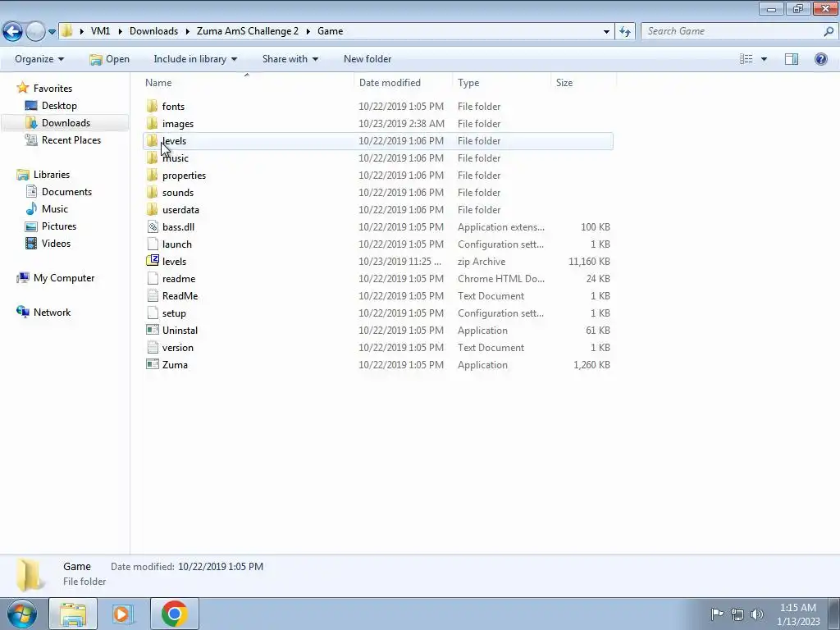Click Windows Explorer on the taskbar
The width and height of the screenshot is (840, 630).
[73, 614]
